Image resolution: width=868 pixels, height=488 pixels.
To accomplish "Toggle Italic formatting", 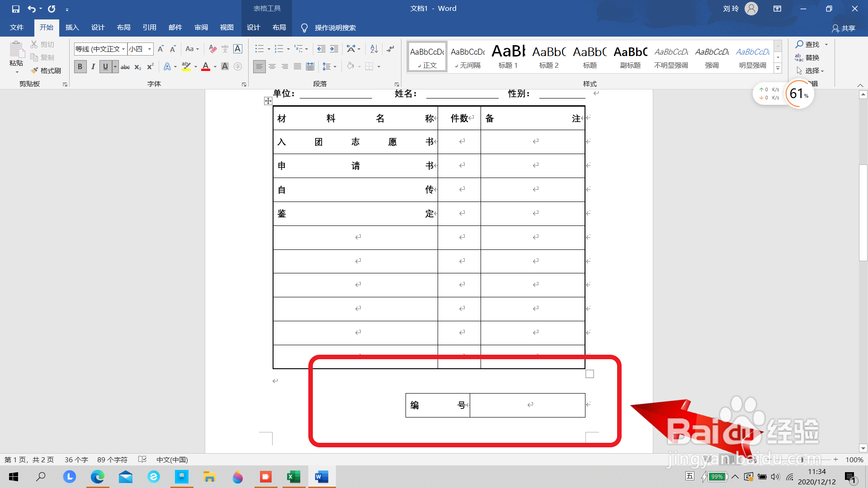I will [93, 67].
